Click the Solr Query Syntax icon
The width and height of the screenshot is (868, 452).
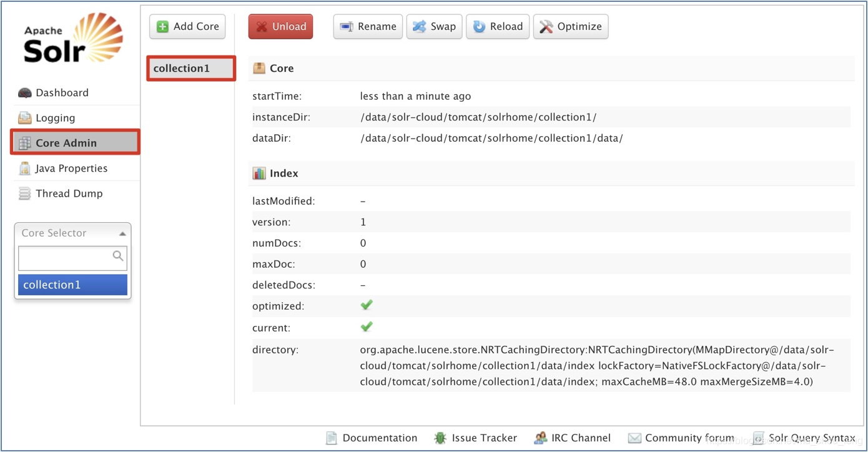(x=758, y=438)
